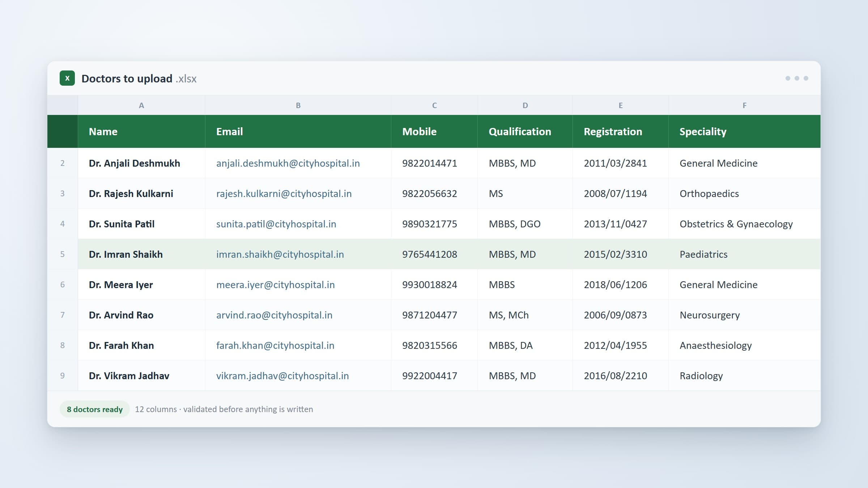Open imran.shaikh@cityhospital.in email link

click(280, 254)
